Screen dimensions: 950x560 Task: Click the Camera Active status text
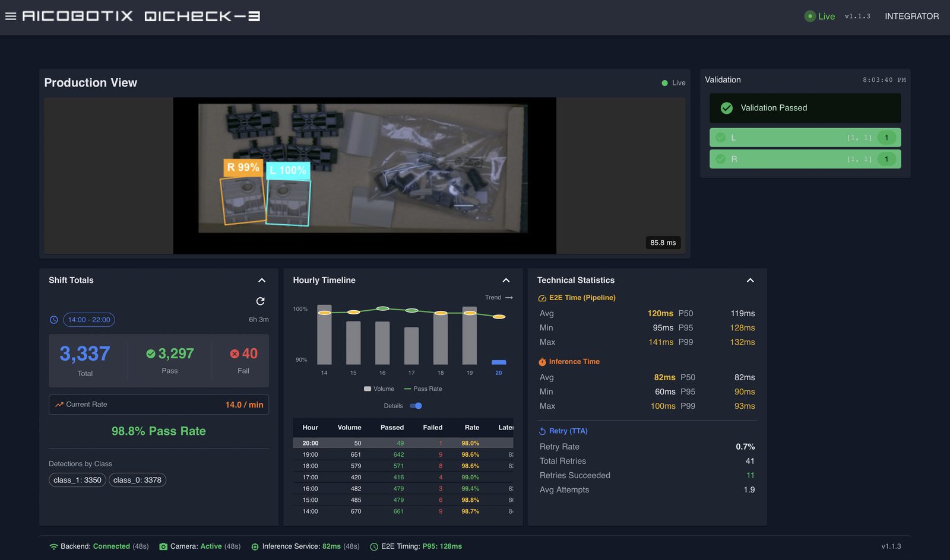[x=211, y=546]
